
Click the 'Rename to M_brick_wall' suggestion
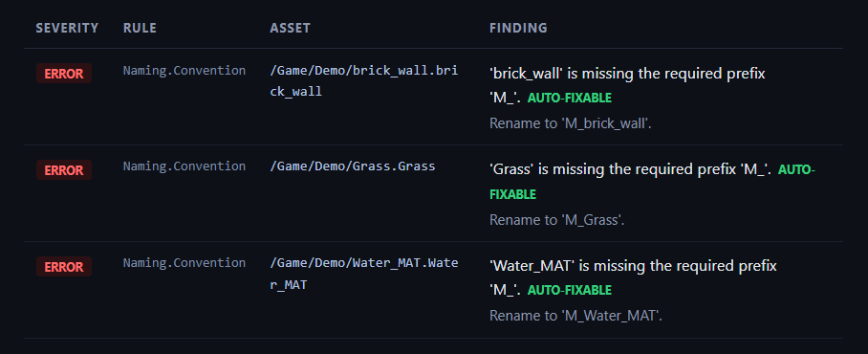570,123
